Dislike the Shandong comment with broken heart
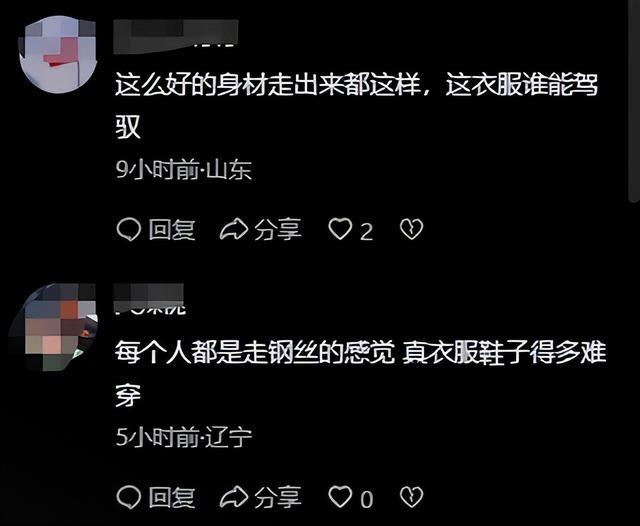Screen dimensions: 640x526 click(x=411, y=229)
